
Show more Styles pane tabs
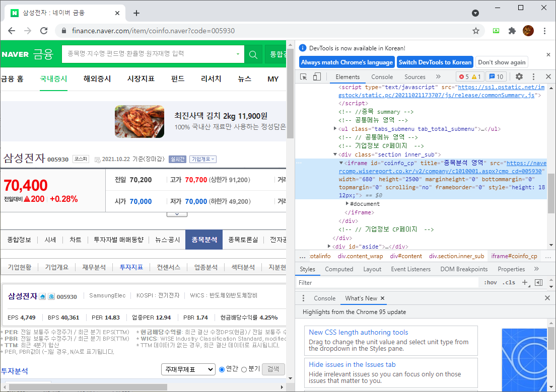click(536, 269)
